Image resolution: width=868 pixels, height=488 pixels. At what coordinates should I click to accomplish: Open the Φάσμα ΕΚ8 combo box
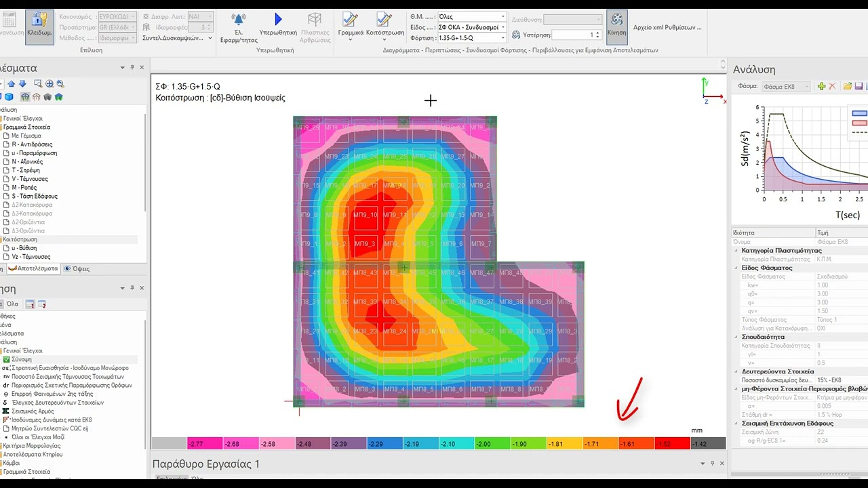coord(787,87)
